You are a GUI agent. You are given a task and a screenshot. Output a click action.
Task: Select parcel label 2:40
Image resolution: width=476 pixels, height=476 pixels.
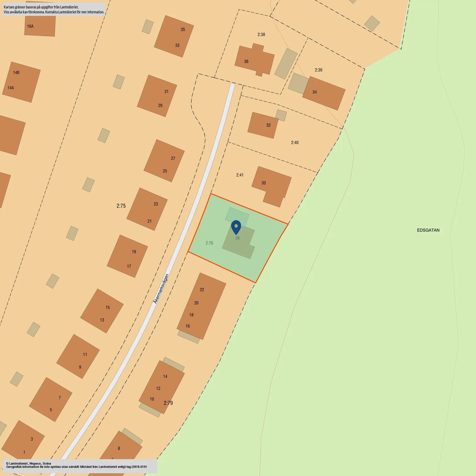tap(295, 143)
